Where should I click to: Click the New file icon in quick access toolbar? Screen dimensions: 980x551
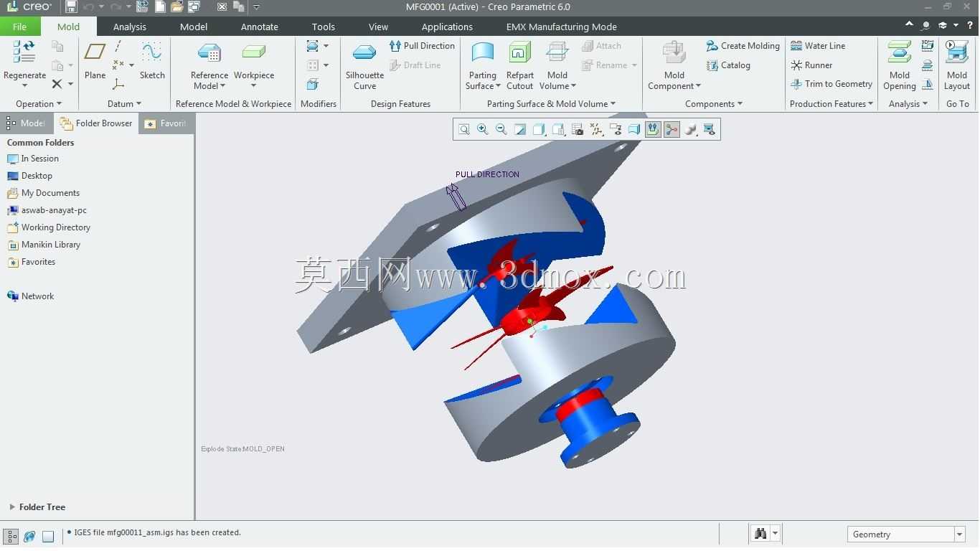pyautogui.click(x=161, y=7)
